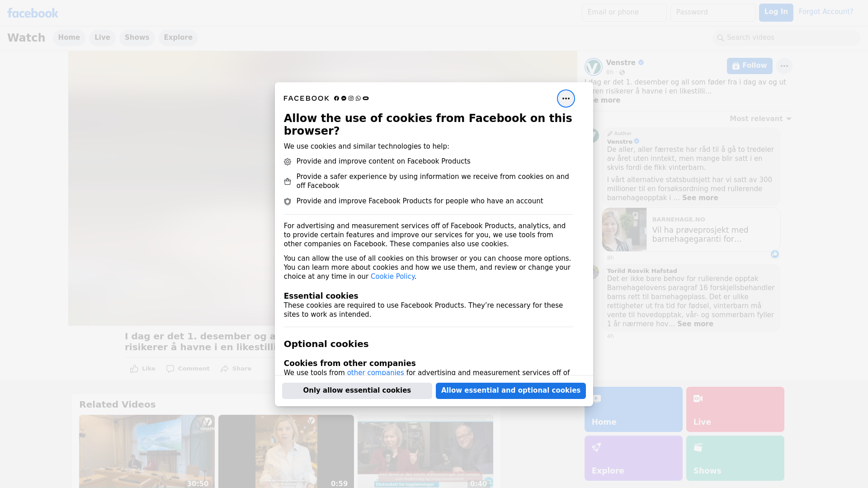
Task: Expand Venstre comment See more
Action: tap(700, 198)
